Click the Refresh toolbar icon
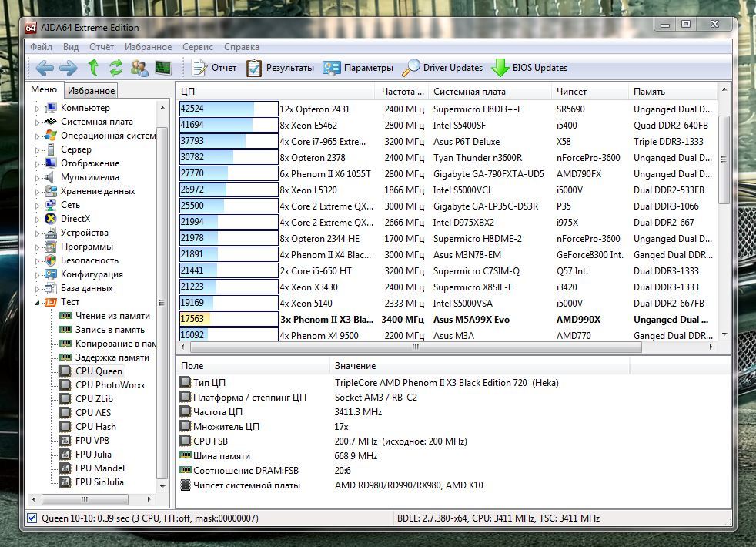The width and height of the screenshot is (756, 547). [115, 68]
